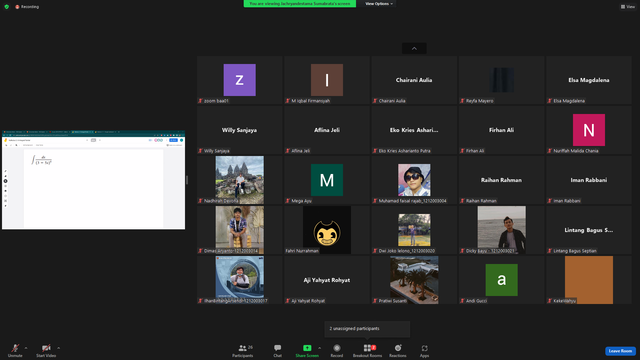This screenshot has width=640, height=360.
Task: Select the Reyfa Mayero participant tile
Action: pos(502,80)
